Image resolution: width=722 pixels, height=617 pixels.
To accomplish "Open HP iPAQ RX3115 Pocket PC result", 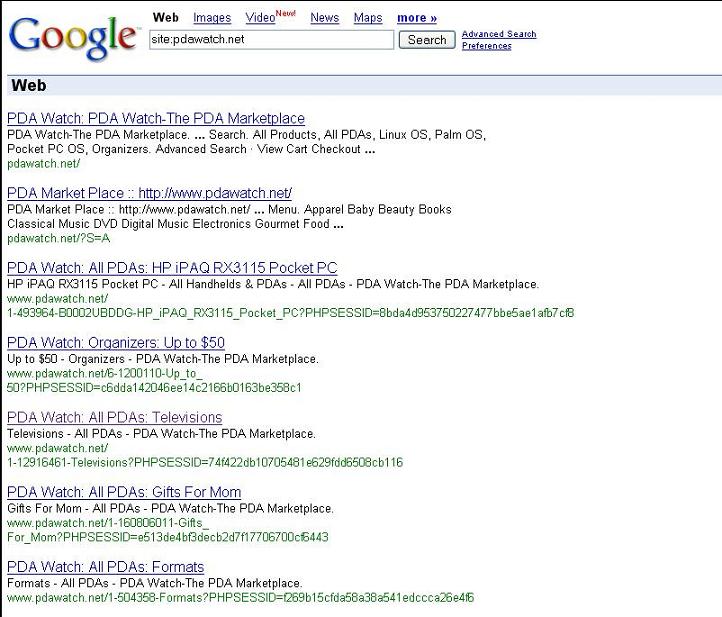I will [x=172, y=268].
